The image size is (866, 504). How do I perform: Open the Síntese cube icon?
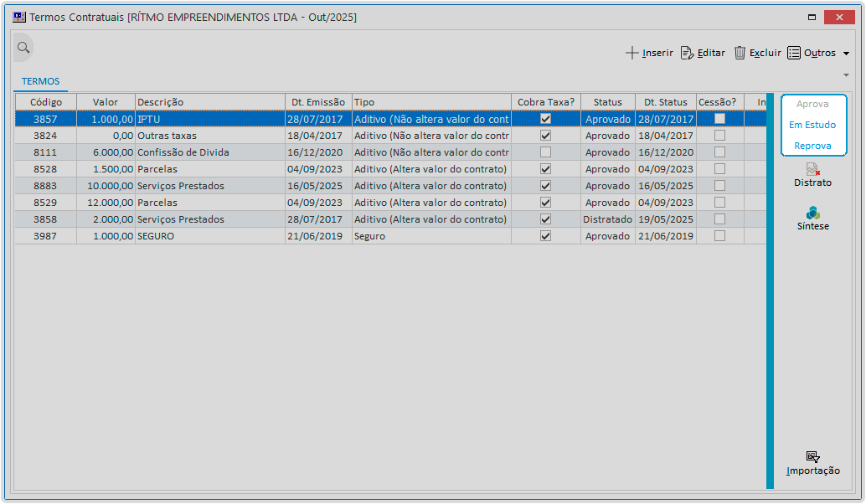click(x=812, y=213)
